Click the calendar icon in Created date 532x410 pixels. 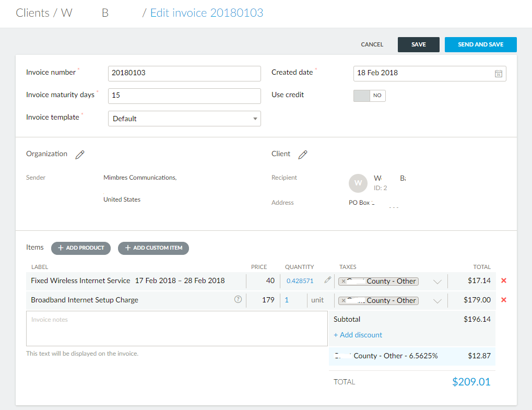tap(498, 74)
